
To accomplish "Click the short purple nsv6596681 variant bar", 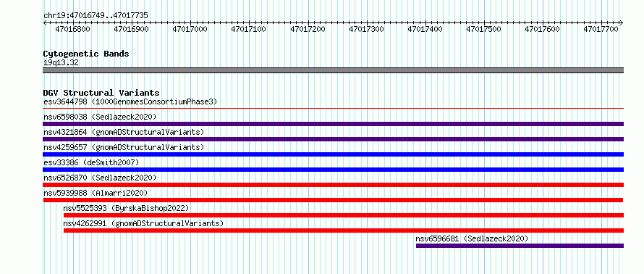I will click(x=520, y=246).
